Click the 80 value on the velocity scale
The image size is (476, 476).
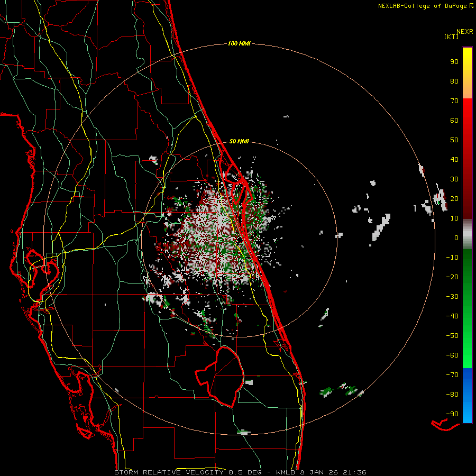454,81
